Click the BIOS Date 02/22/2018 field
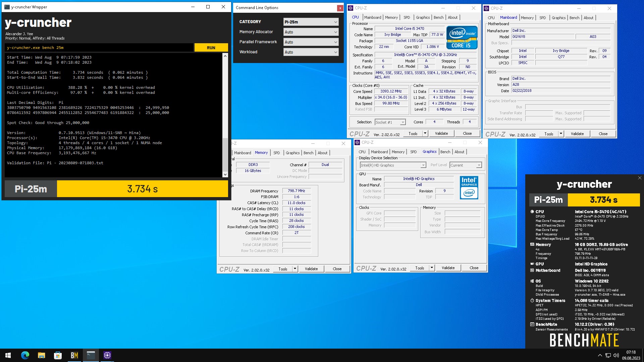This screenshot has width=644, height=362. point(561,91)
